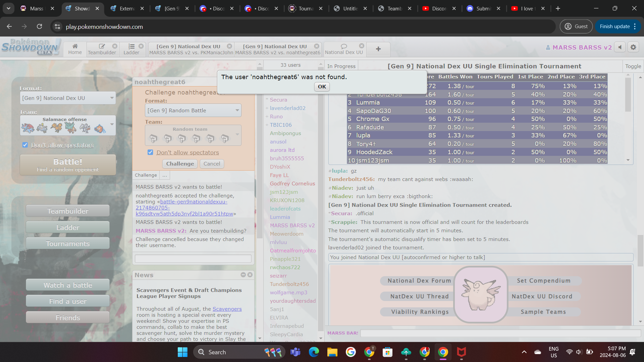Click the MARSS BARSS v2 username button
Image resolution: width=644 pixels, height=362 pixels.
pyautogui.click(x=579, y=47)
